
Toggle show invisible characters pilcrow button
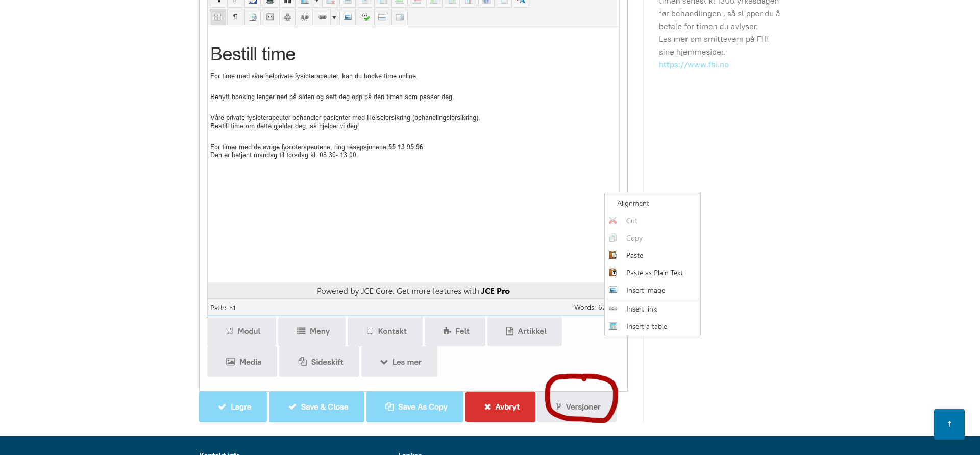point(235,17)
